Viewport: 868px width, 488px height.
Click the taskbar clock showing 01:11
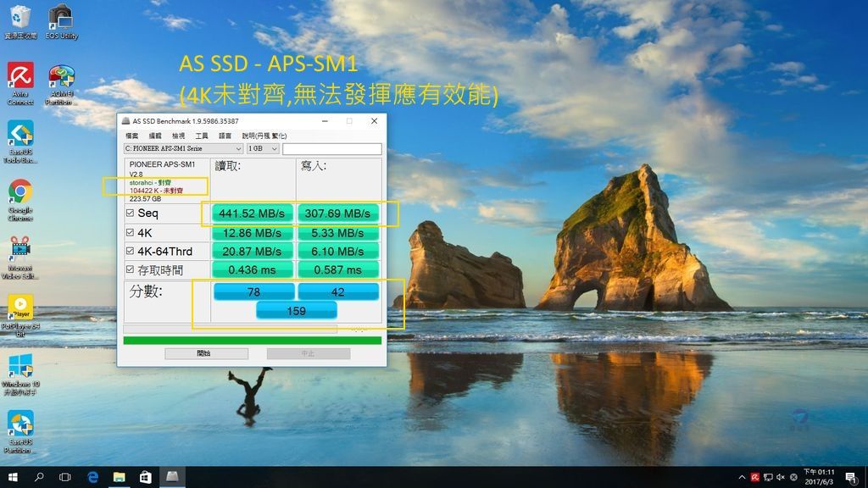click(x=819, y=477)
